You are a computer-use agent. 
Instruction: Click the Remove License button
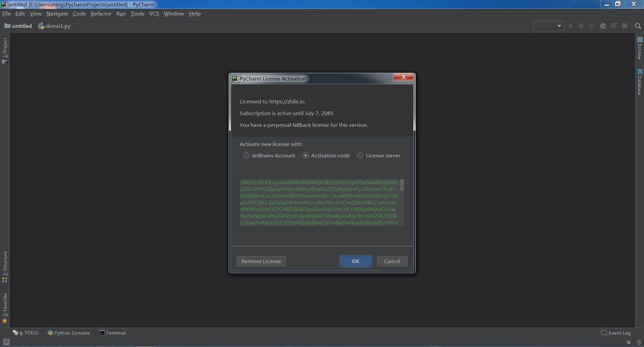coord(261,261)
